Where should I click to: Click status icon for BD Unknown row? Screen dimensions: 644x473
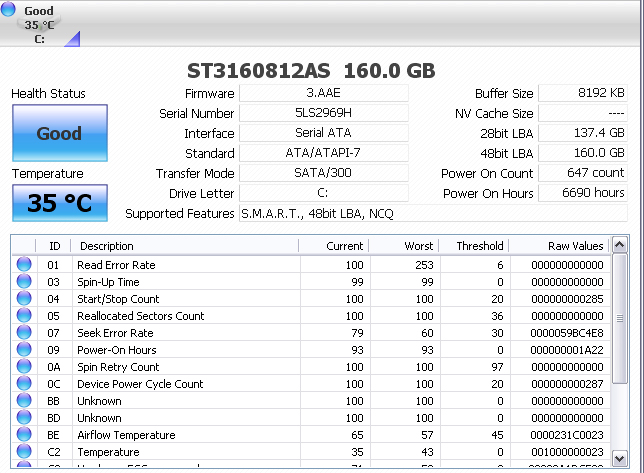(x=24, y=417)
